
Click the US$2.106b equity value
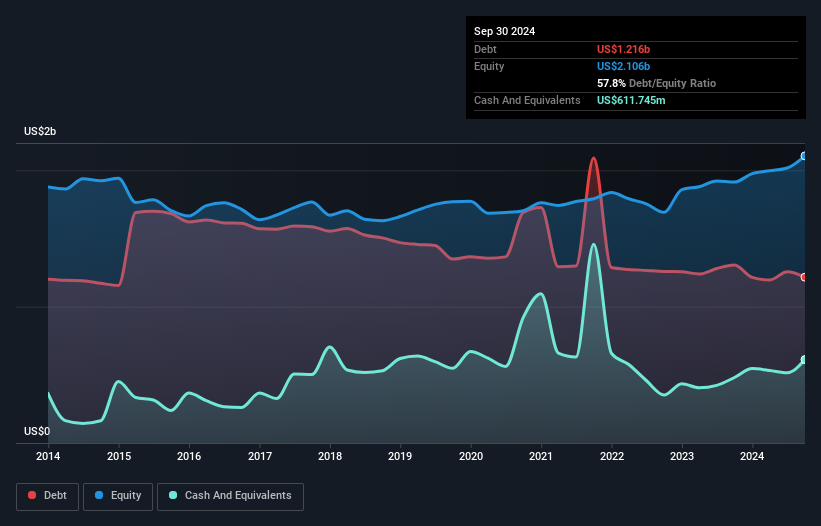(623, 66)
